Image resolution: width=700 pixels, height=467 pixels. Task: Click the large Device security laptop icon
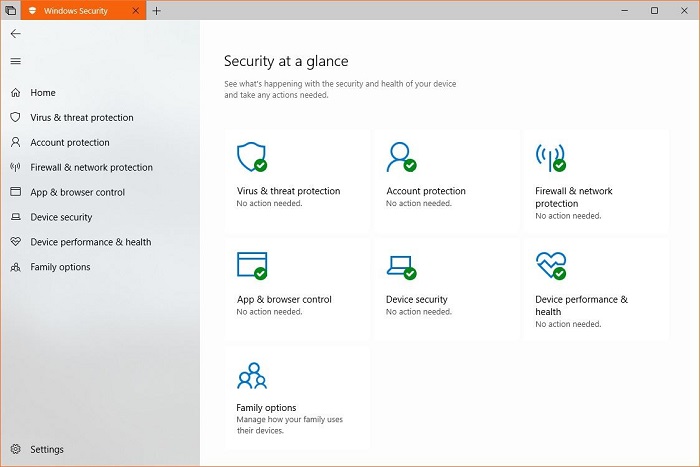(x=401, y=267)
